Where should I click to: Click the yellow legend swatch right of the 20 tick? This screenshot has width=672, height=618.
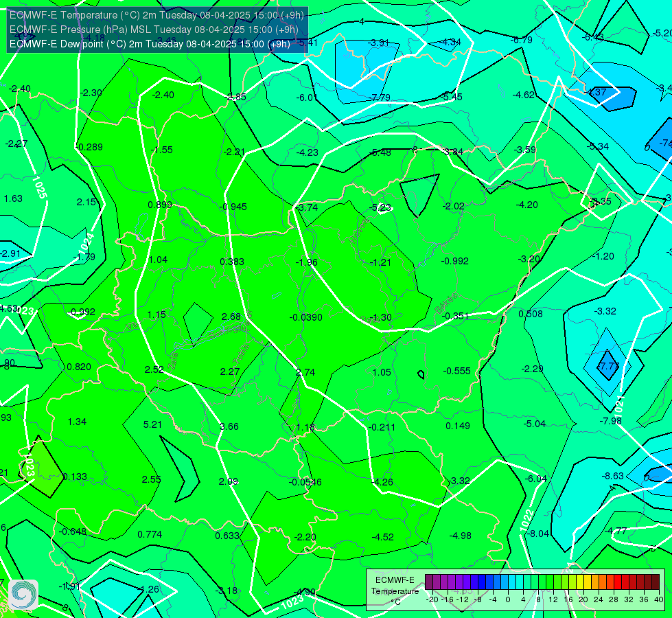coord(588,582)
